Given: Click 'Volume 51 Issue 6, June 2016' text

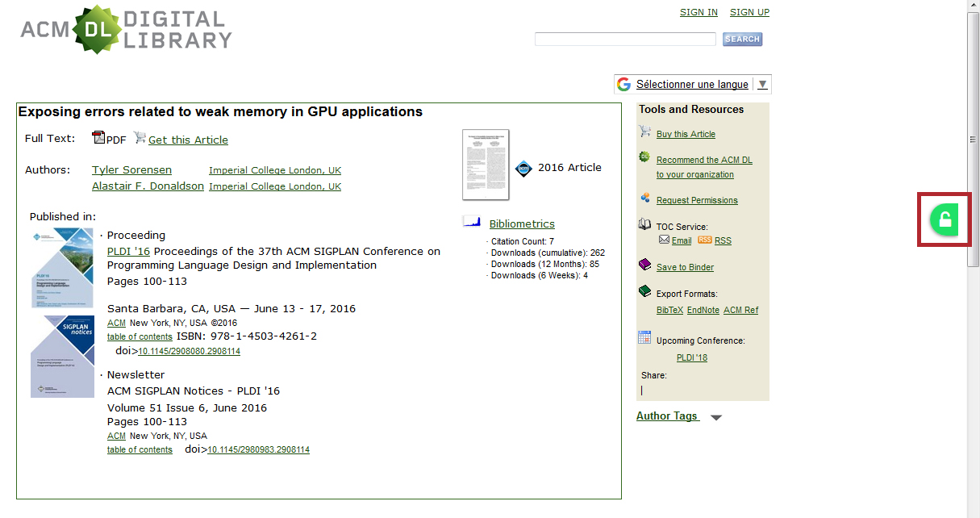Looking at the screenshot, I should [x=187, y=408].
